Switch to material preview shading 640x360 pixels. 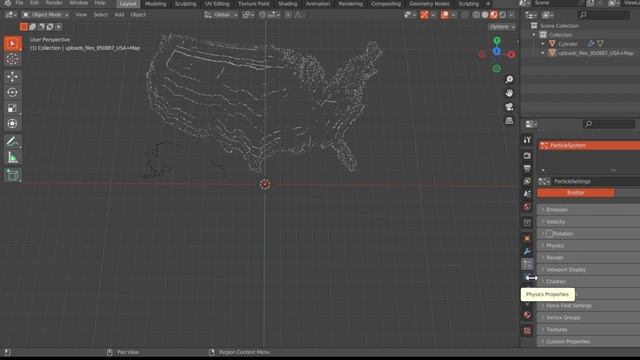click(494, 15)
